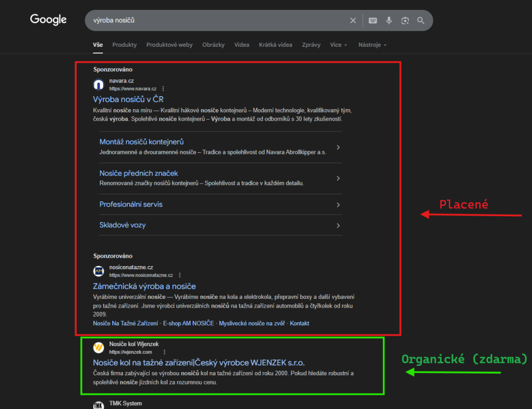
Task: Open the Výroba nosičů v ČR link
Action: pos(128,99)
